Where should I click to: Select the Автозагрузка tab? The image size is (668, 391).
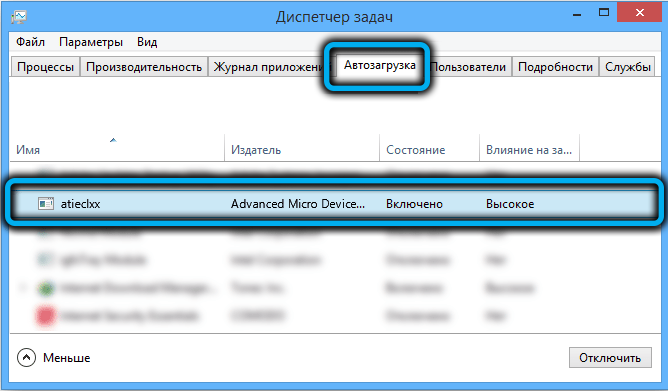380,65
